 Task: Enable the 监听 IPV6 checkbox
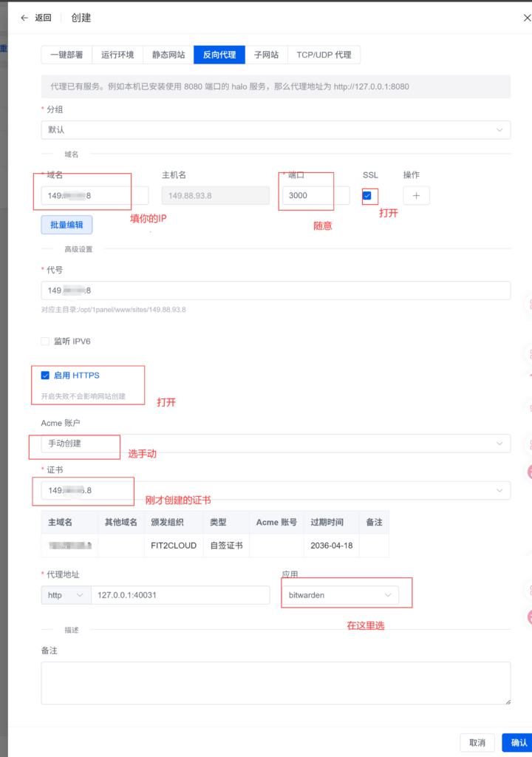pos(45,342)
